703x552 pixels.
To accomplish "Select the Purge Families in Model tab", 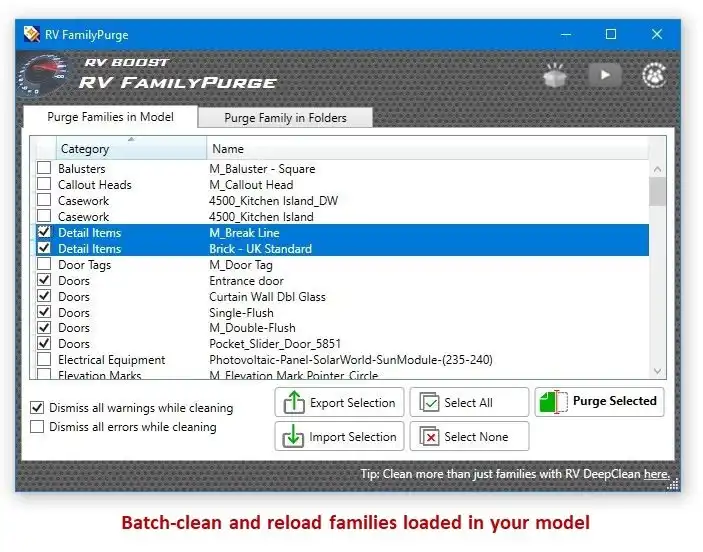I will click(x=110, y=117).
